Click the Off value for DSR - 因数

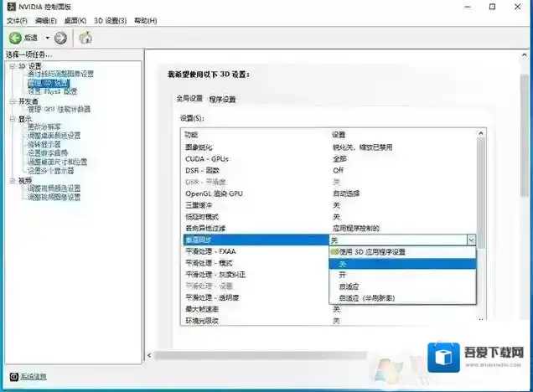click(x=339, y=171)
